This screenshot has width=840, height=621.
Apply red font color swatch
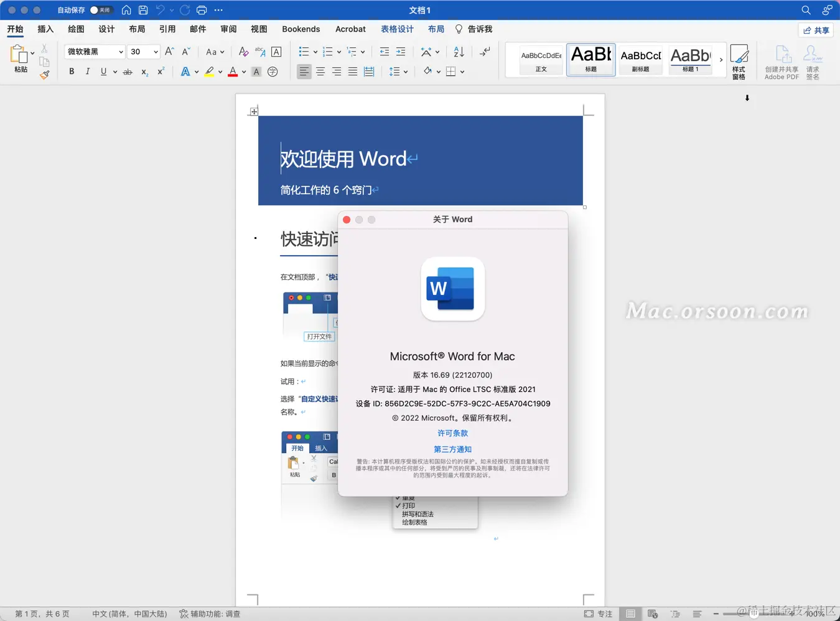click(x=233, y=72)
